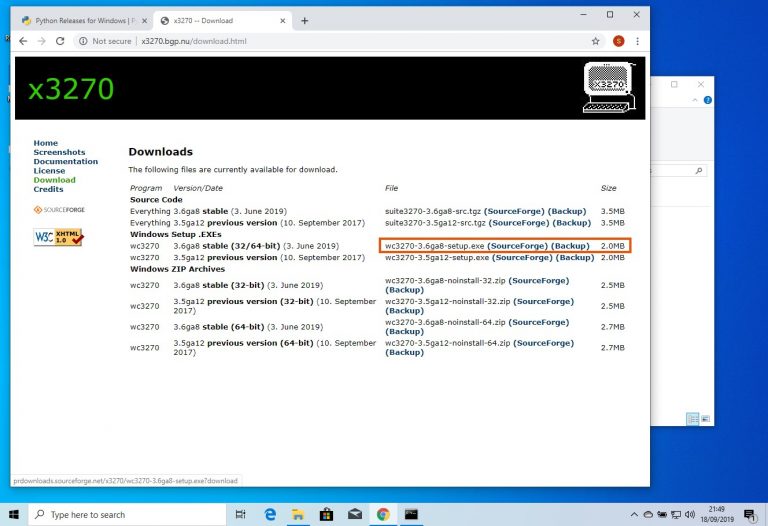
Task: Click the Windows taskbar search box
Action: [125, 514]
